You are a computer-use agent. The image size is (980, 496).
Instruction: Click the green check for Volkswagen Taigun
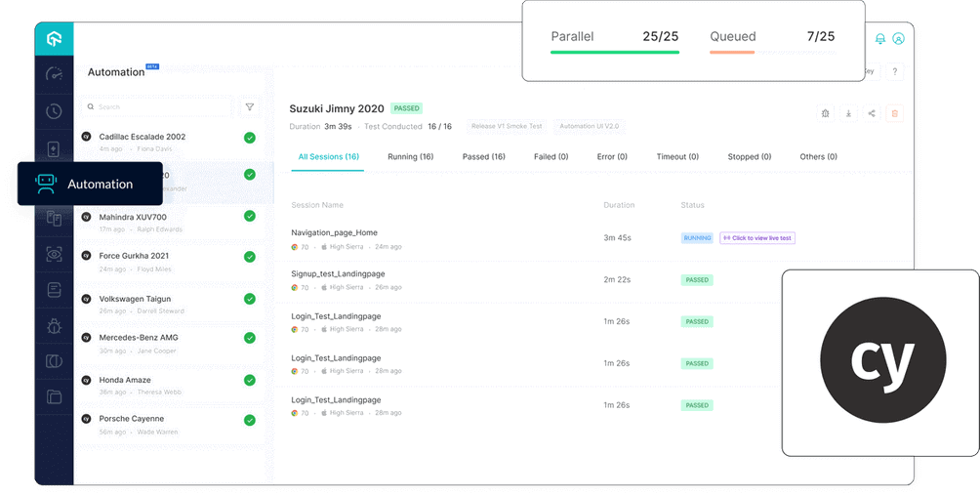249,299
